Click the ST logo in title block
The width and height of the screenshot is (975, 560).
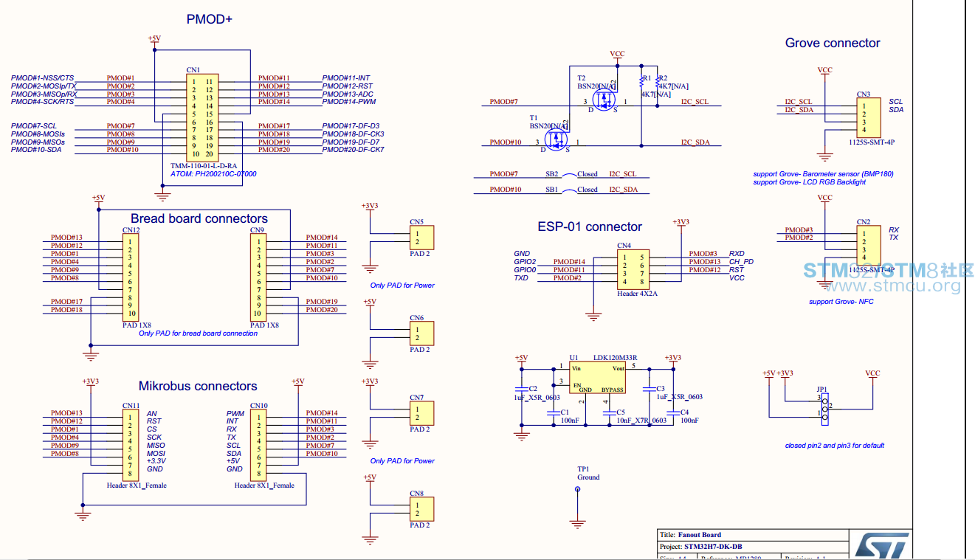pos(882,545)
